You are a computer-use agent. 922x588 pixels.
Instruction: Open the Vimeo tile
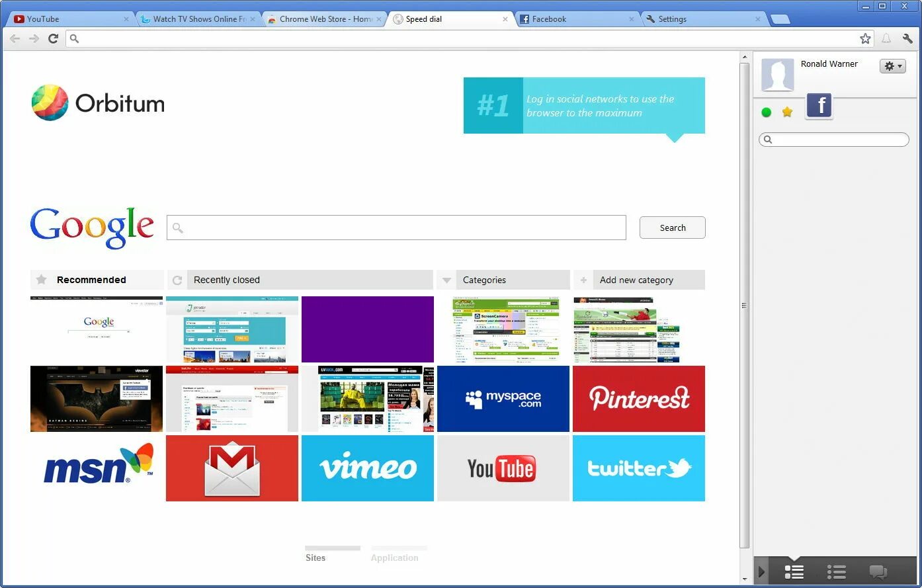(x=368, y=468)
